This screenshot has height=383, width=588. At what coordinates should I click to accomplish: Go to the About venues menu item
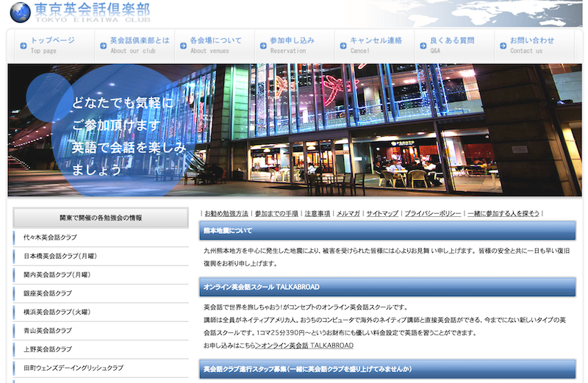pyautogui.click(x=215, y=46)
